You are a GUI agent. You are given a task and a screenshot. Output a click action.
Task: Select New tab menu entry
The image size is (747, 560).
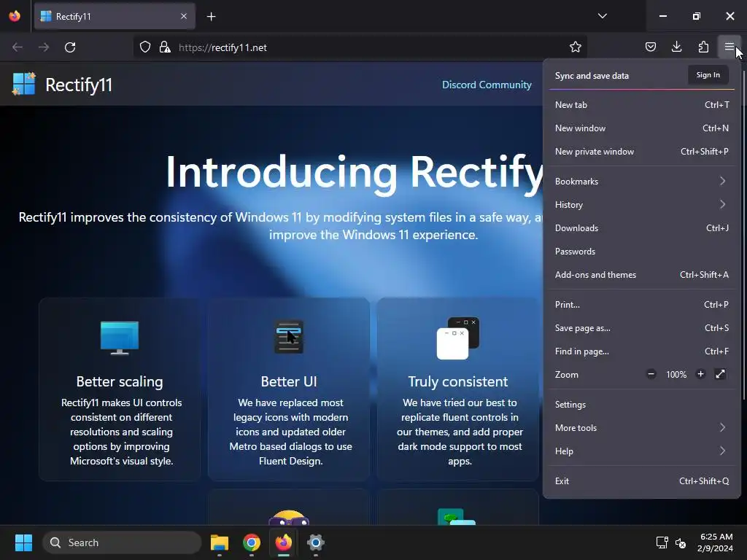point(642,105)
